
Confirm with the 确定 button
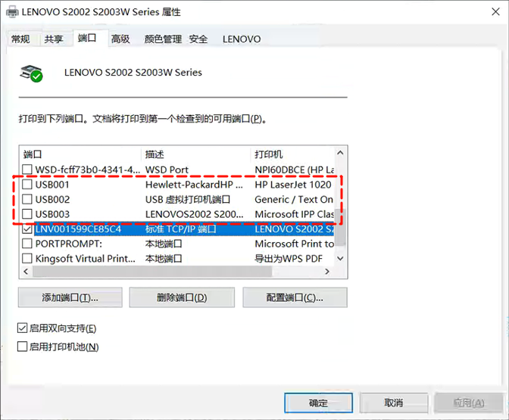tap(318, 403)
